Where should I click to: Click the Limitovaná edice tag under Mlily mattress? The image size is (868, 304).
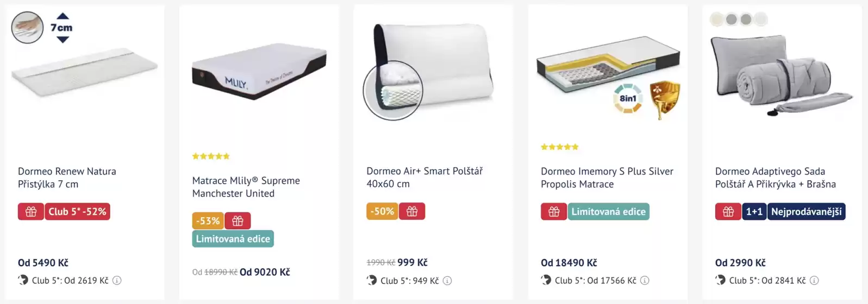(233, 239)
